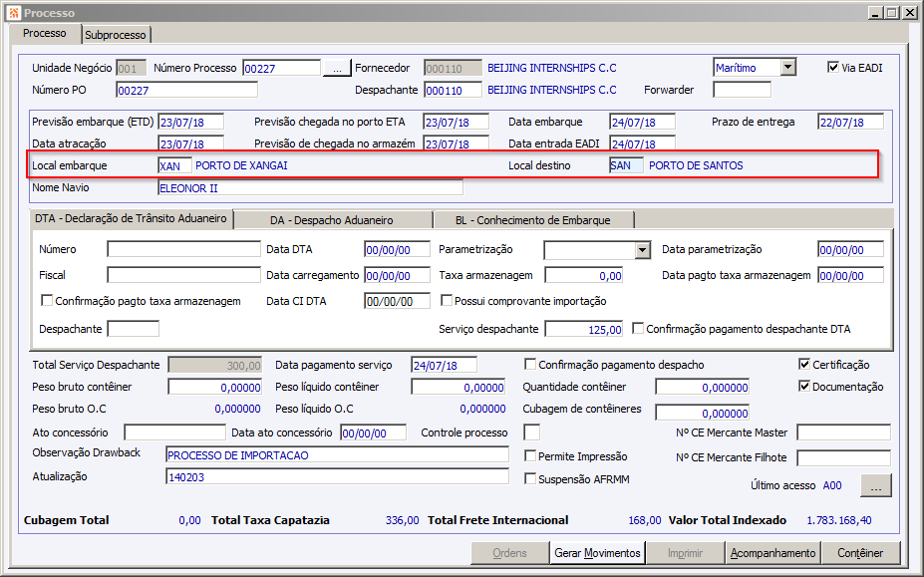Open the DA - Despacho Aduaneiro tab
The height and width of the screenshot is (577, 924).
[x=332, y=220]
